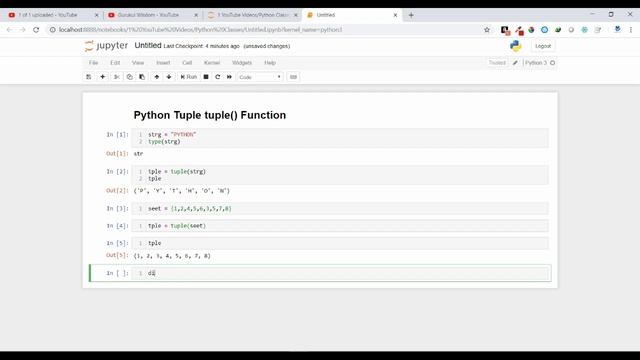This screenshot has width=640, height=360.
Task: Restart kernel and rerun all icon
Action: [x=229, y=77]
